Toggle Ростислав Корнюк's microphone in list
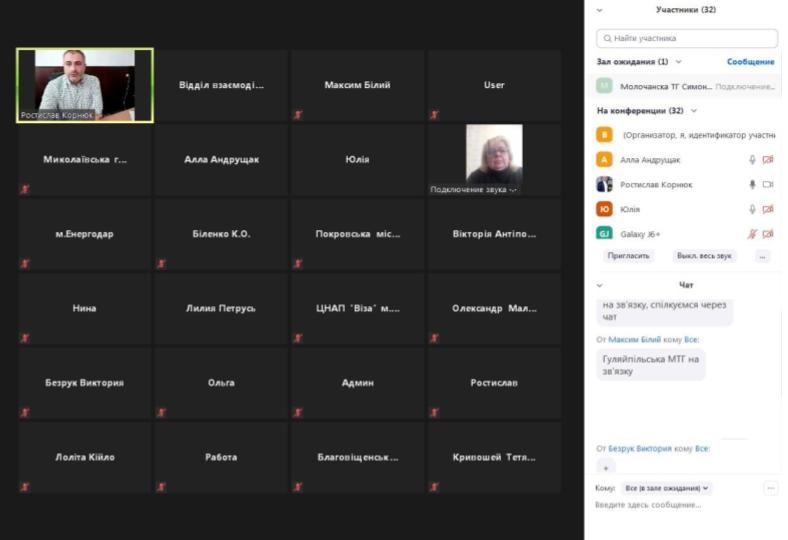The width and height of the screenshot is (788, 540). [x=752, y=185]
